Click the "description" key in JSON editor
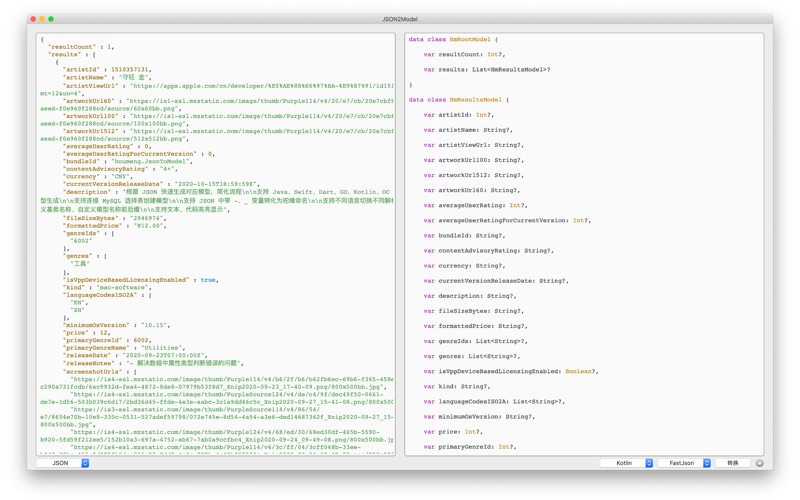Screen dimensions: 800x500 [x=86, y=192]
